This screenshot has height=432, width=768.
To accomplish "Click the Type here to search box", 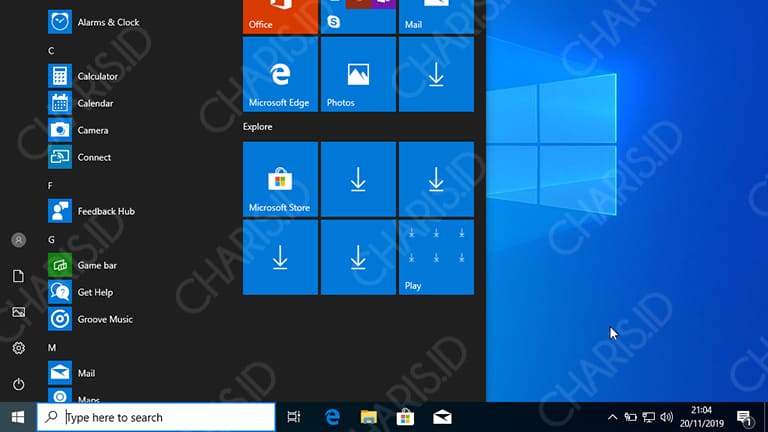I will tap(156, 417).
